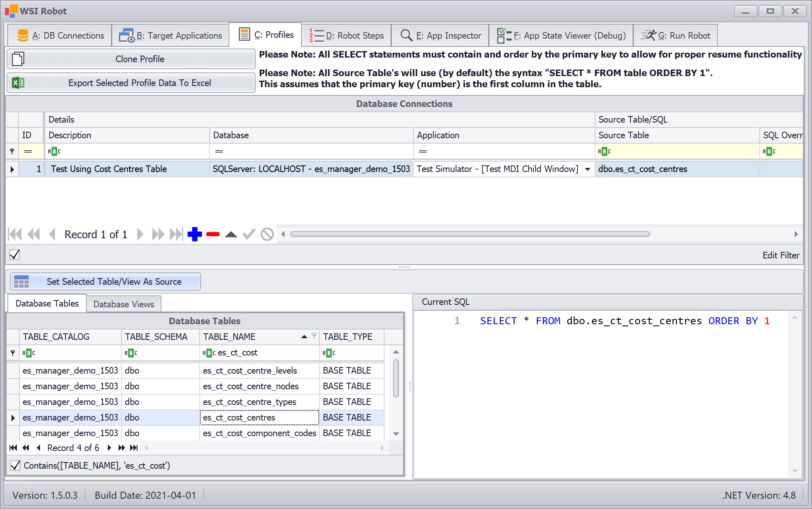This screenshot has height=509, width=812.
Task: Open the Database Views tab
Action: pyautogui.click(x=124, y=304)
